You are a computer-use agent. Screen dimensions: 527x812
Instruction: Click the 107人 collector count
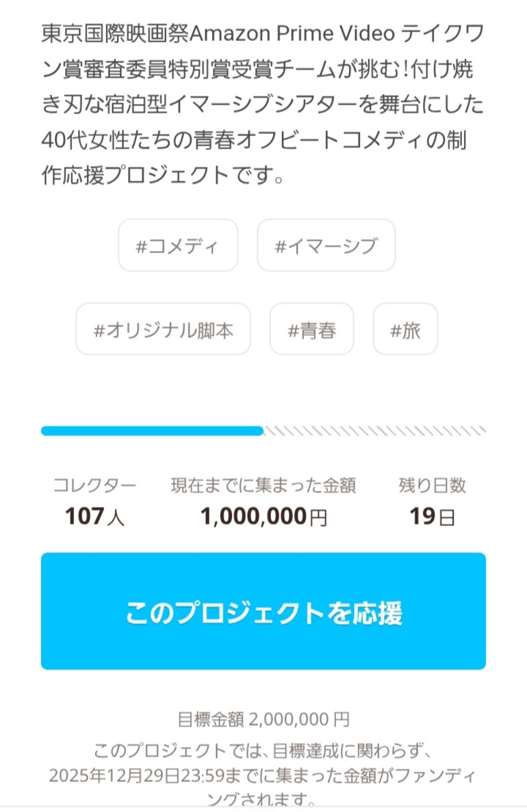pyautogui.click(x=94, y=516)
